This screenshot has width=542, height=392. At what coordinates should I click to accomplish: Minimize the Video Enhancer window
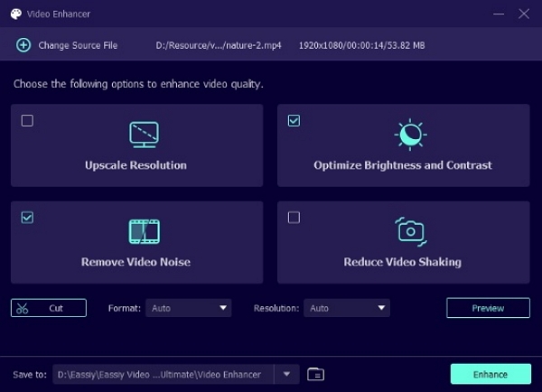tap(497, 14)
